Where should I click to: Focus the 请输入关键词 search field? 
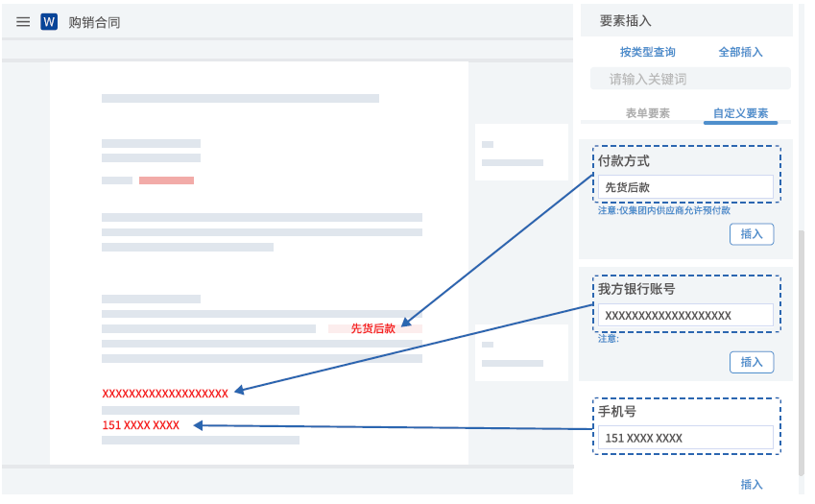(689, 79)
